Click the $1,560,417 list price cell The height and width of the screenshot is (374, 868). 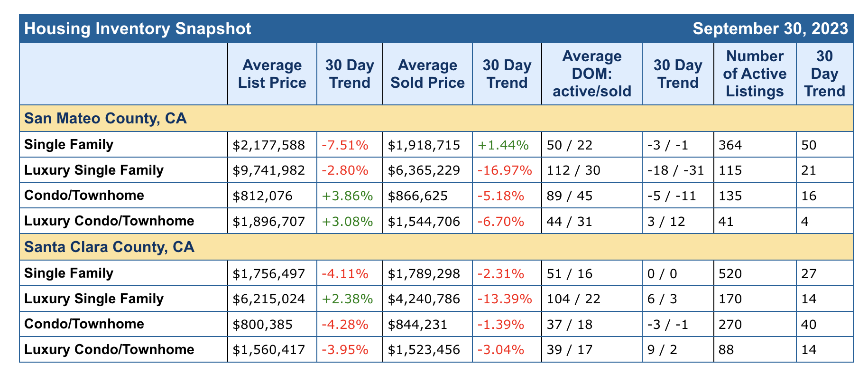click(x=269, y=350)
